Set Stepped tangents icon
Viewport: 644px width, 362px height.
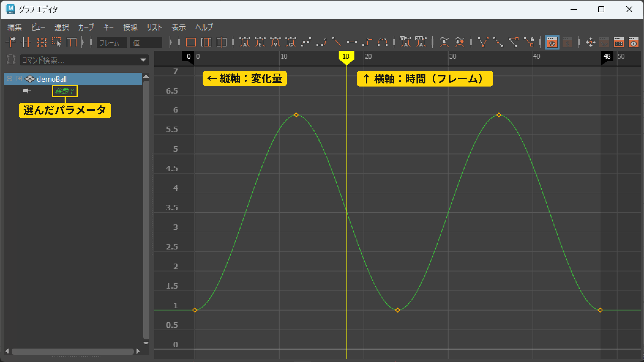pyautogui.click(x=367, y=42)
